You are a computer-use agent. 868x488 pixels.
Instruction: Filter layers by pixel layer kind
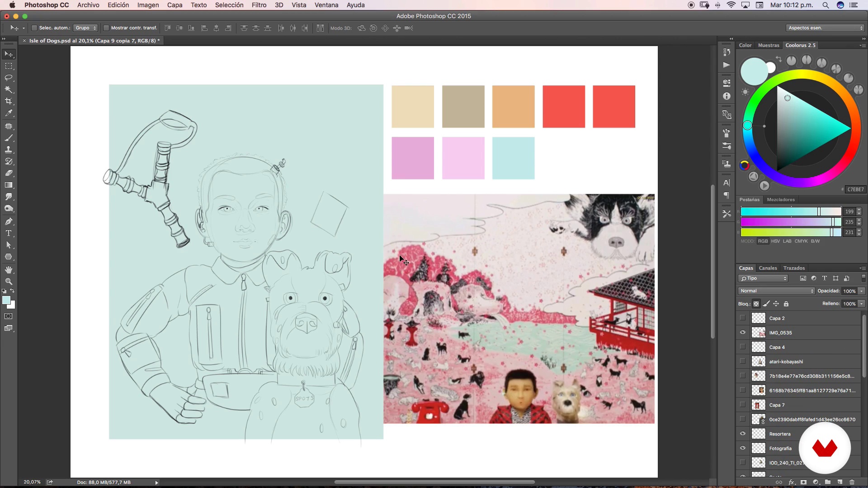click(x=803, y=278)
